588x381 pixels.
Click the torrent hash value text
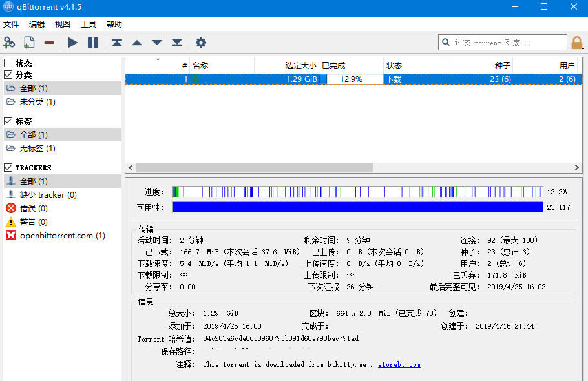(x=281, y=338)
